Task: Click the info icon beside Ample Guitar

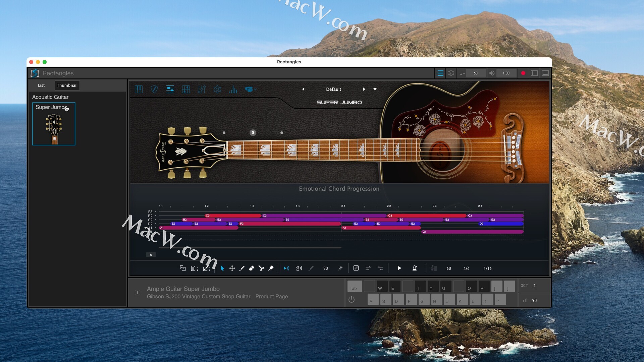Action: pos(138,293)
